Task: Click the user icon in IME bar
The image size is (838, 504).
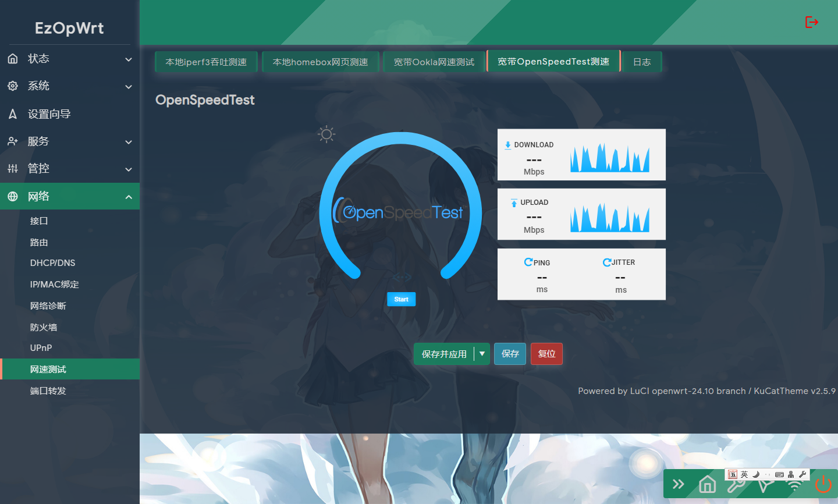Action: 791,474
